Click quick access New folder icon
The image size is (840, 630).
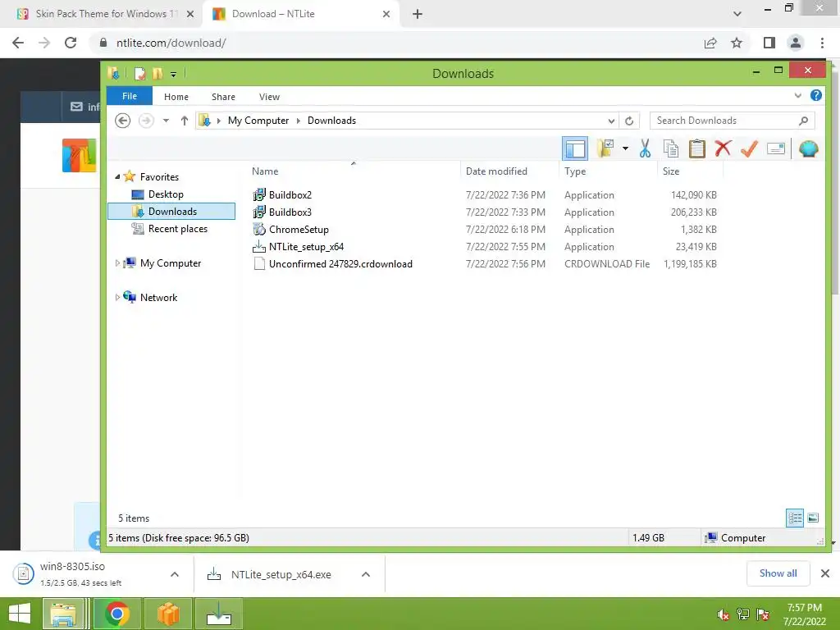coord(157,73)
